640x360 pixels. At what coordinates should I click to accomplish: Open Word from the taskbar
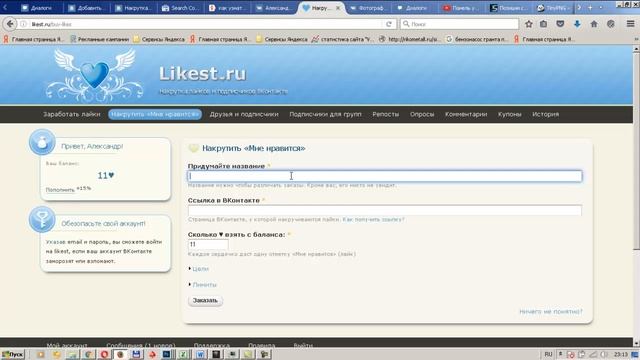[200, 354]
